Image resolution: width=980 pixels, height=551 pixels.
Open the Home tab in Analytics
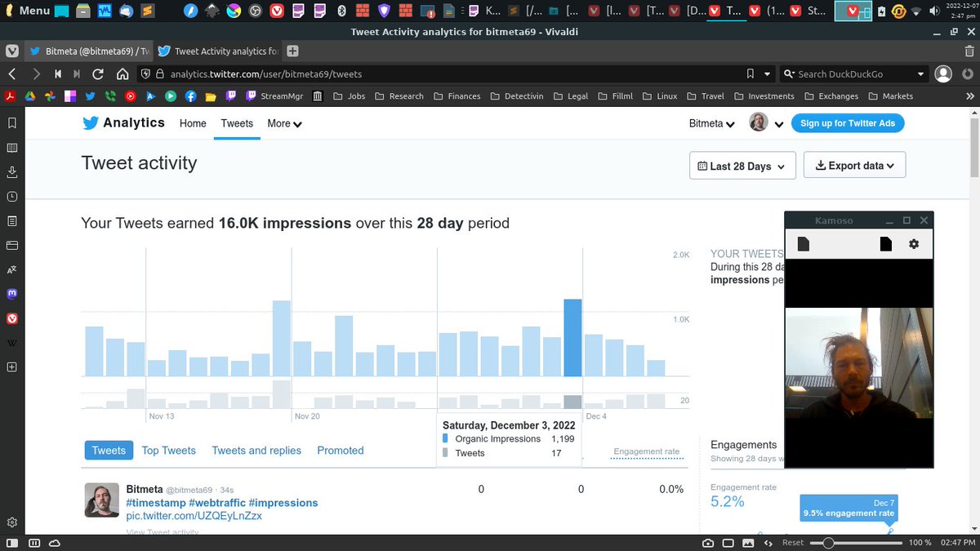(193, 123)
